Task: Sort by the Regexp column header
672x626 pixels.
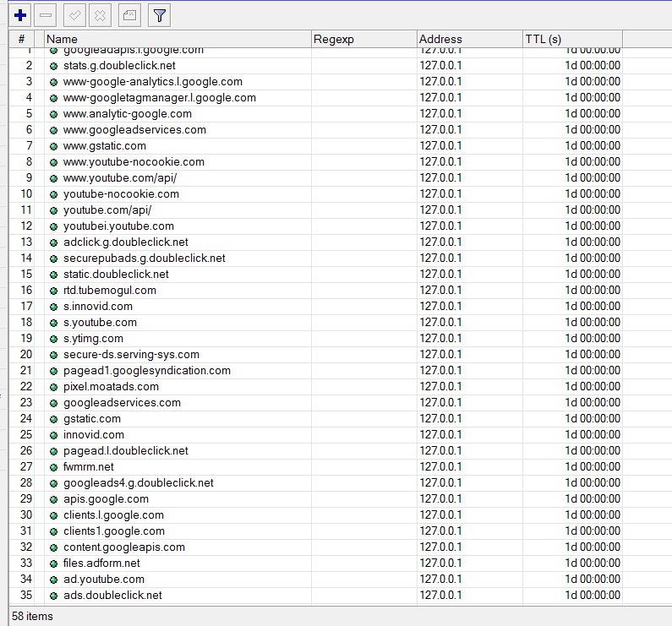Action: pyautogui.click(x=363, y=39)
